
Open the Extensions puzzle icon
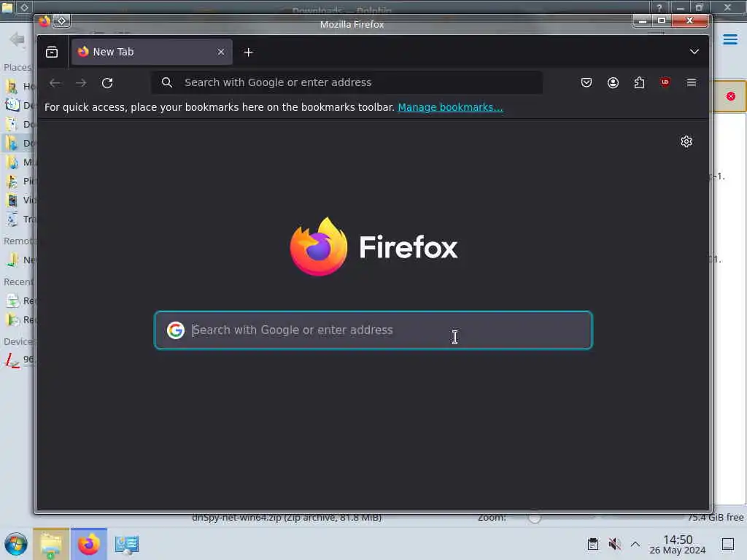coord(639,82)
